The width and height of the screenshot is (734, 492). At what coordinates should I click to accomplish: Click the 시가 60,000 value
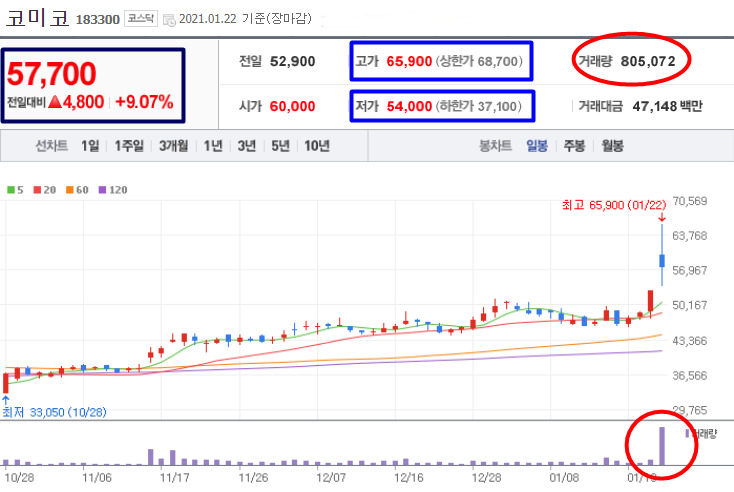pyautogui.click(x=293, y=106)
